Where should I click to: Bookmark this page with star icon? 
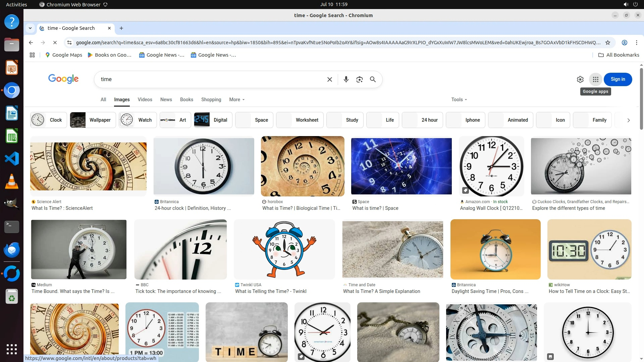pyautogui.click(x=607, y=43)
